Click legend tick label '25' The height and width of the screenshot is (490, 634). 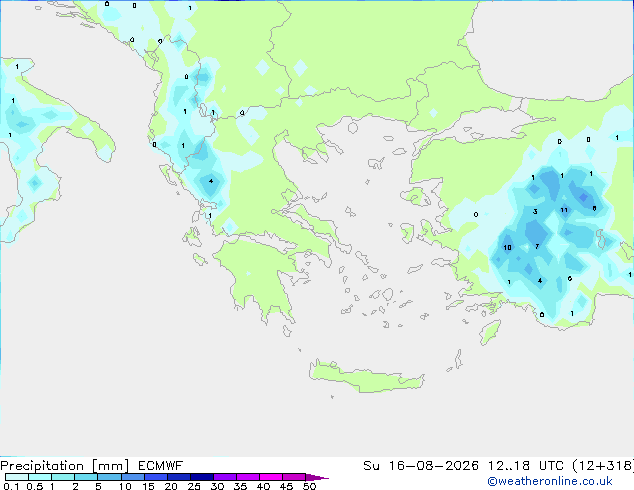[194, 486]
